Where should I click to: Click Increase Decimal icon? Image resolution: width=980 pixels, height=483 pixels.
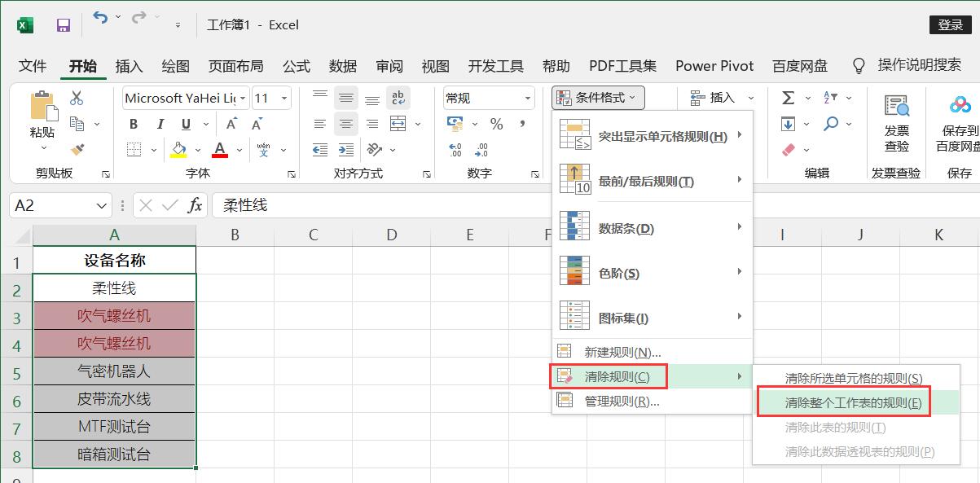(x=455, y=150)
